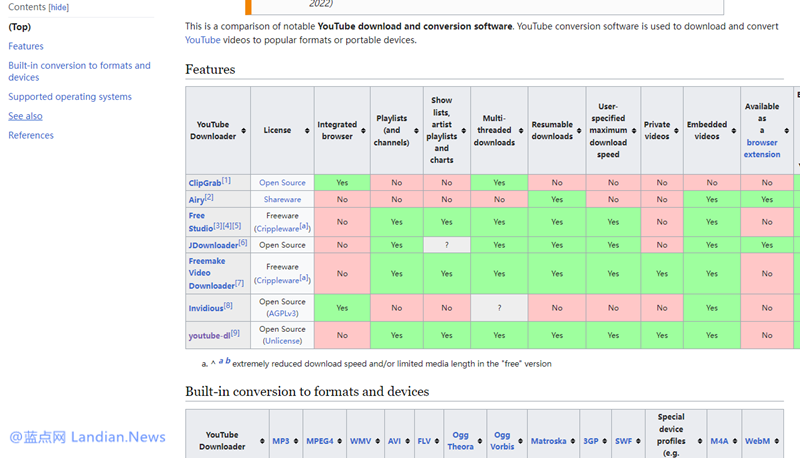The width and height of the screenshot is (800, 458).
Task: Open the Invidious article link
Action: point(206,309)
